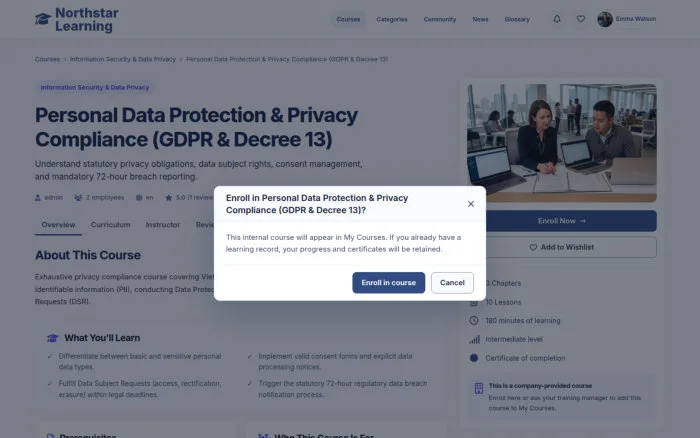Select the language globe icon beside en
700x438 pixels.
click(139, 198)
